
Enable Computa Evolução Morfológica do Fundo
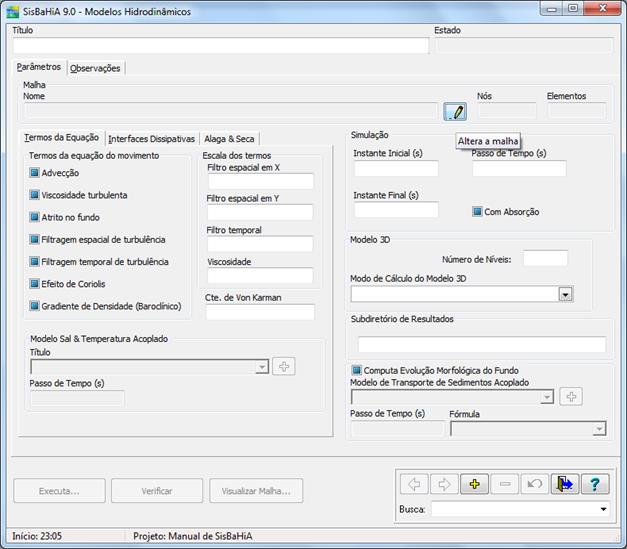tap(356, 370)
